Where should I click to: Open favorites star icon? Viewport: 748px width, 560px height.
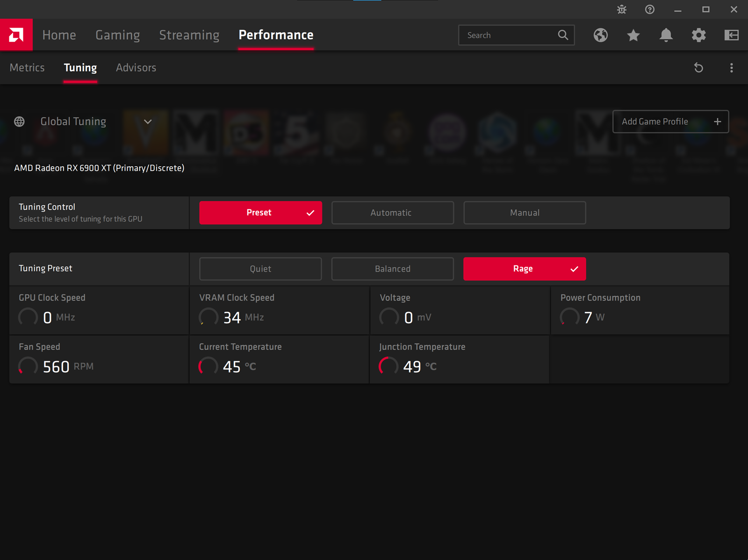tap(633, 35)
